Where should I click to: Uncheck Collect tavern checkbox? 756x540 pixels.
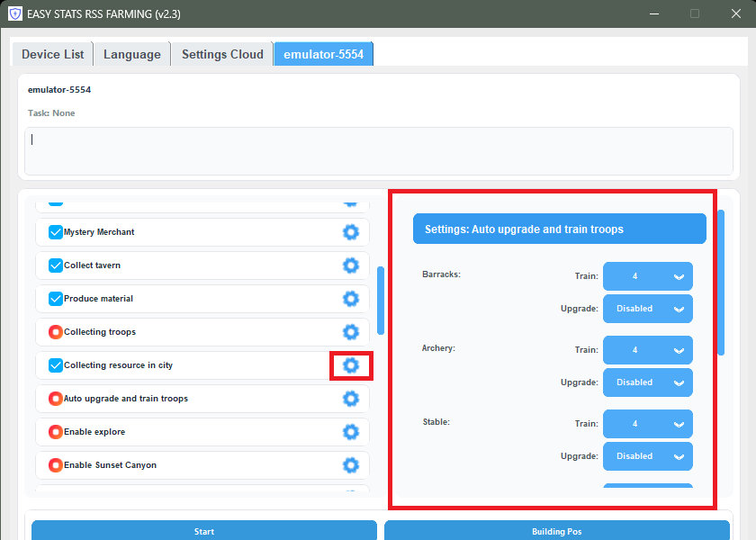point(56,265)
